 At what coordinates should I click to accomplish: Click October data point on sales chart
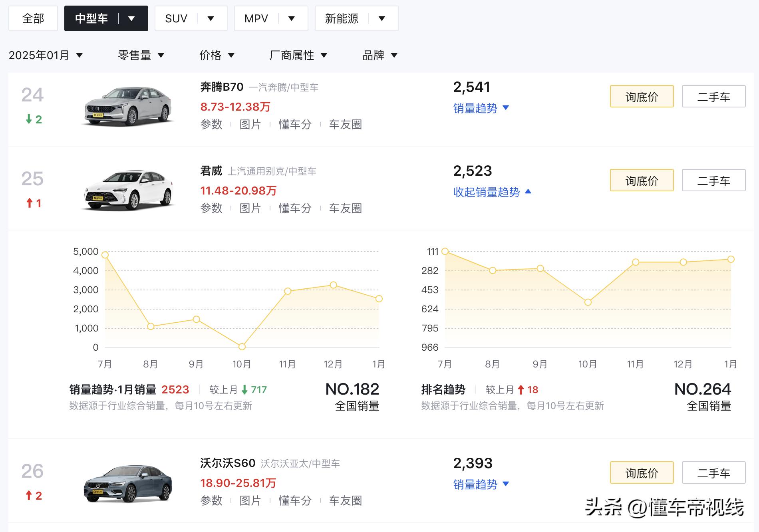click(242, 346)
